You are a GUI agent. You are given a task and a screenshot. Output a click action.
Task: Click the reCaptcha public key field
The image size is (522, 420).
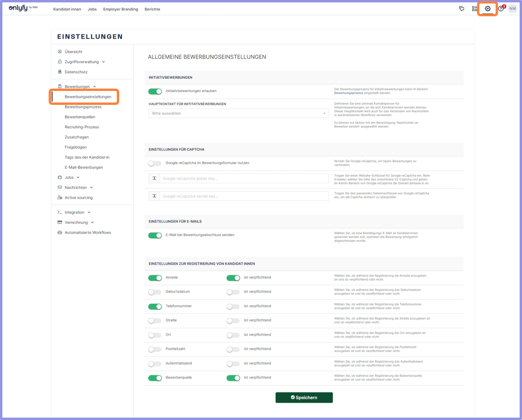pos(244,178)
